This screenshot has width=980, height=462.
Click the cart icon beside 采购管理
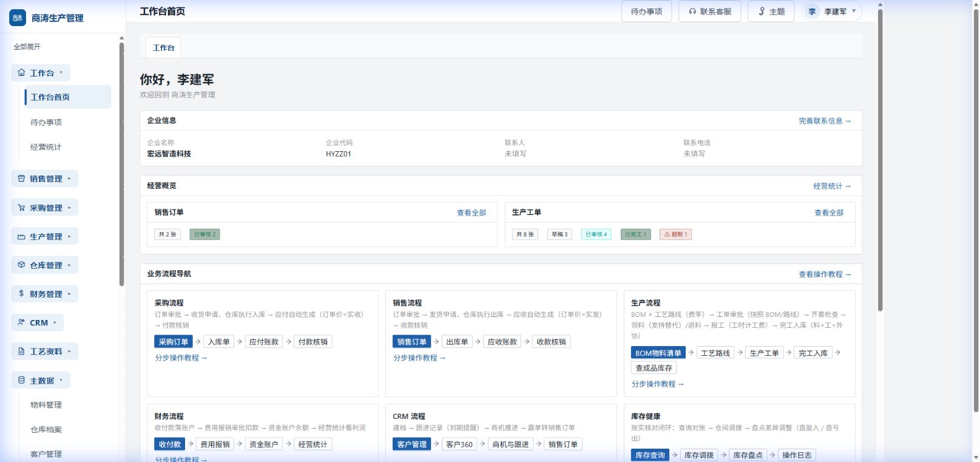[21, 208]
